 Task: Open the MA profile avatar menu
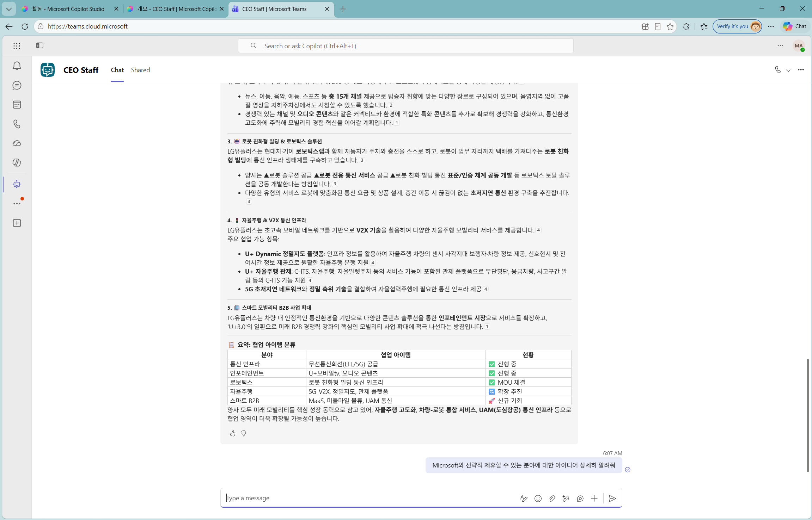coord(799,46)
